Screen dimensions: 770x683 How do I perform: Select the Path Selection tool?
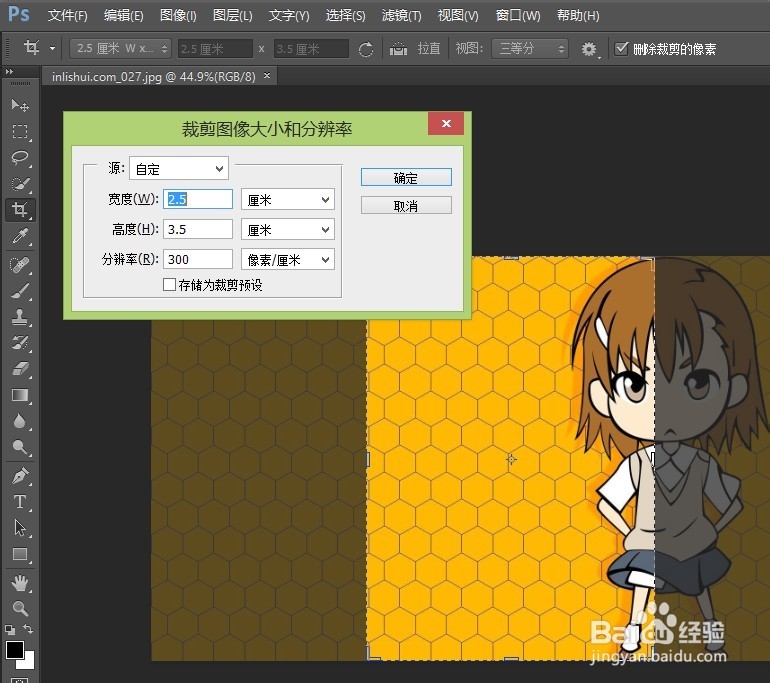20,528
